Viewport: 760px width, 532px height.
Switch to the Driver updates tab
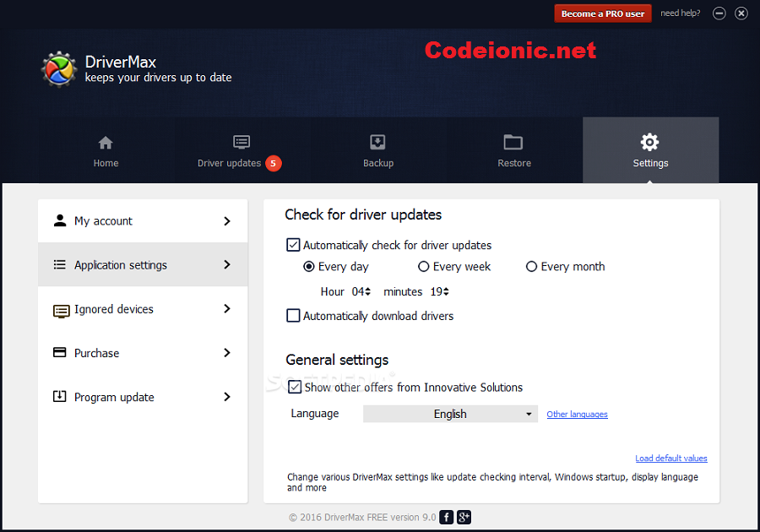point(242,150)
